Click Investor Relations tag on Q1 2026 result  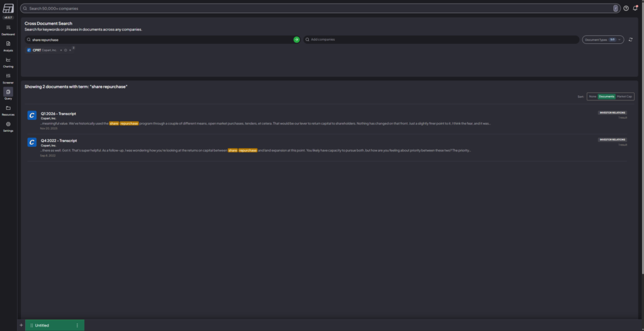click(x=613, y=113)
